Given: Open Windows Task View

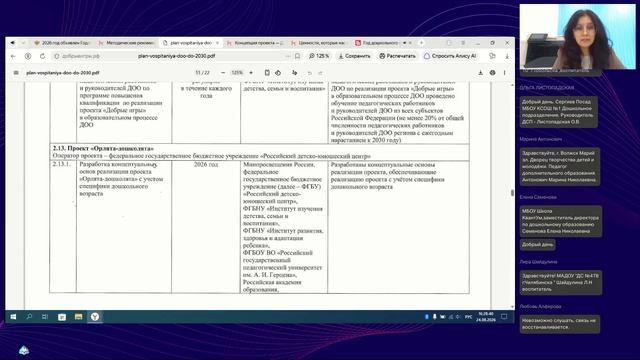Looking at the screenshot, I should (x=45, y=317).
